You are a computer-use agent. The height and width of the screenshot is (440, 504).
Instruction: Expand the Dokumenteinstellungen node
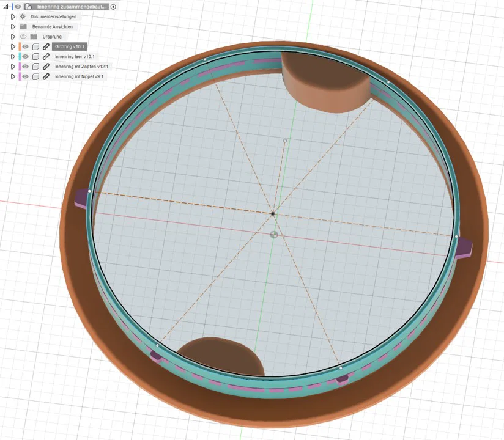pyautogui.click(x=13, y=16)
